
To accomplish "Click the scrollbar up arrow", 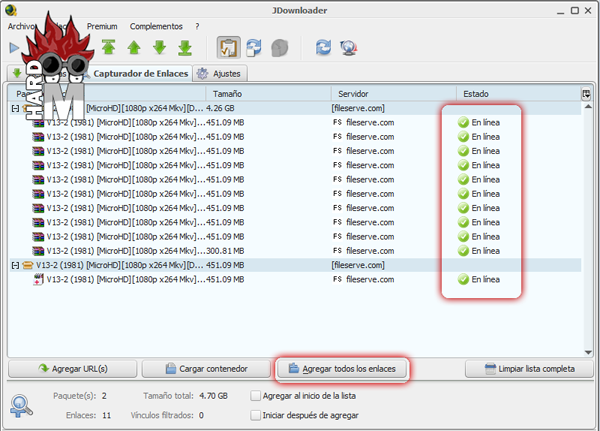I will coord(588,107).
